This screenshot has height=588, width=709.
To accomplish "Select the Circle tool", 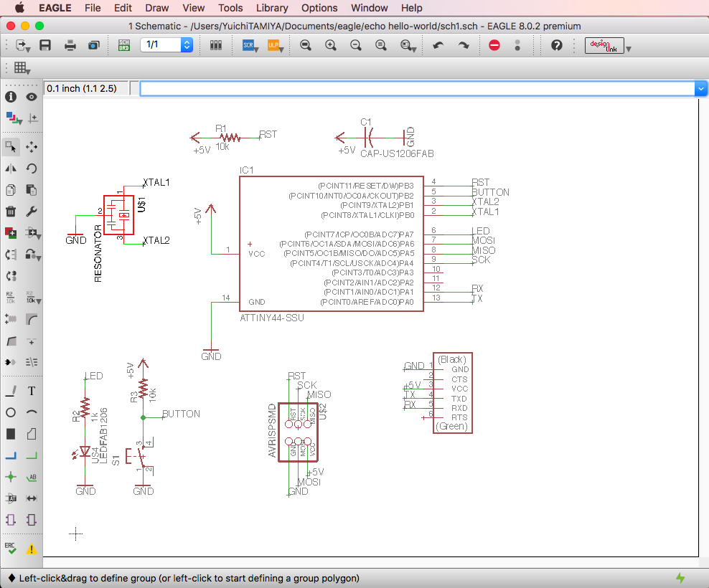I will [11, 412].
